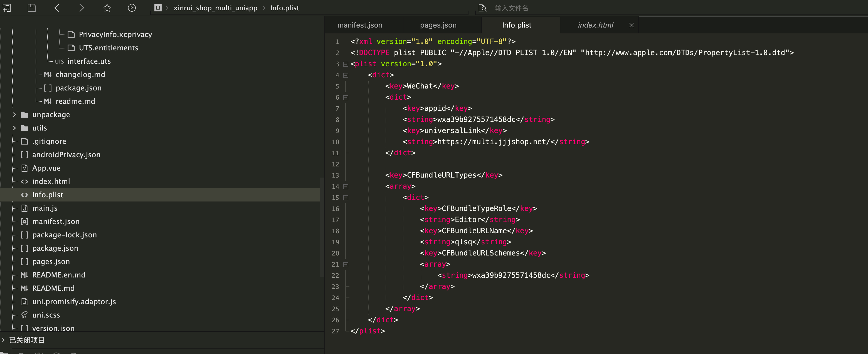
Task: Click the new file icon at top-left
Action: click(x=7, y=8)
